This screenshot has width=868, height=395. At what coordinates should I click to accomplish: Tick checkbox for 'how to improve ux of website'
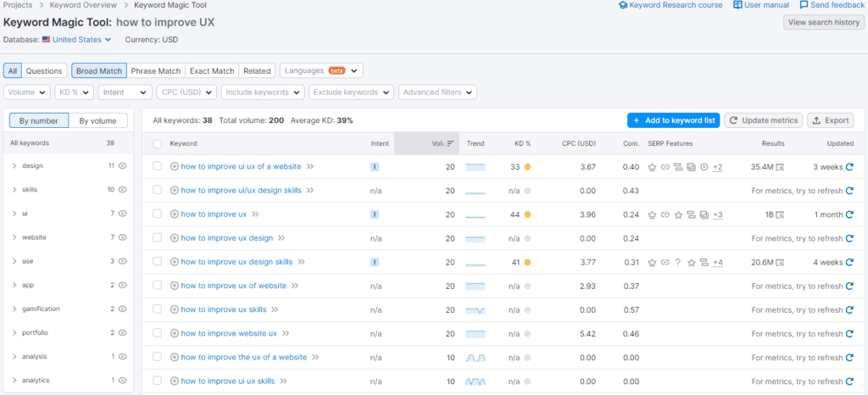pos(157,286)
